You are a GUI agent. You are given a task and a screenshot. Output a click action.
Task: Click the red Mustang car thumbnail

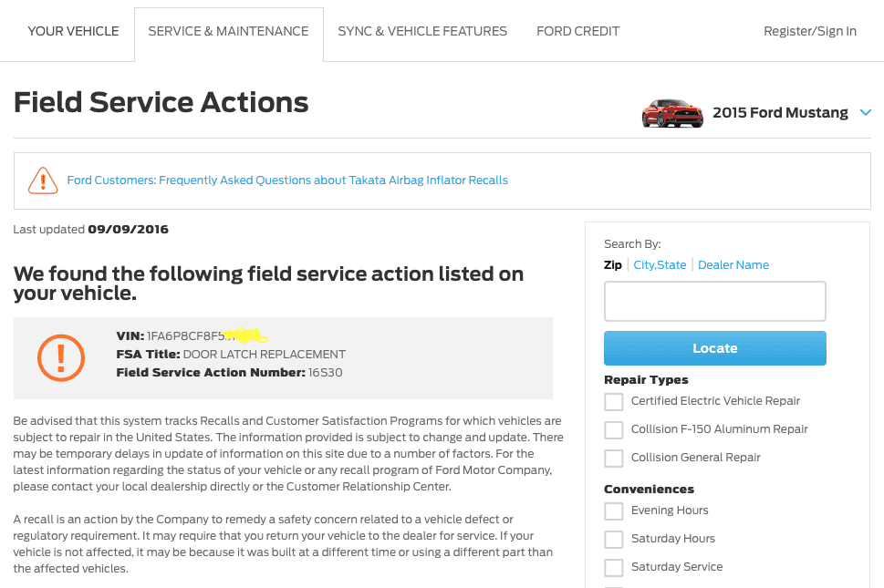(672, 113)
